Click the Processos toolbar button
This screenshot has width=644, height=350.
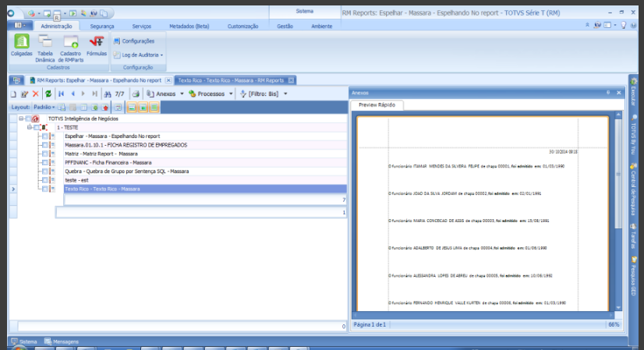pos(207,94)
